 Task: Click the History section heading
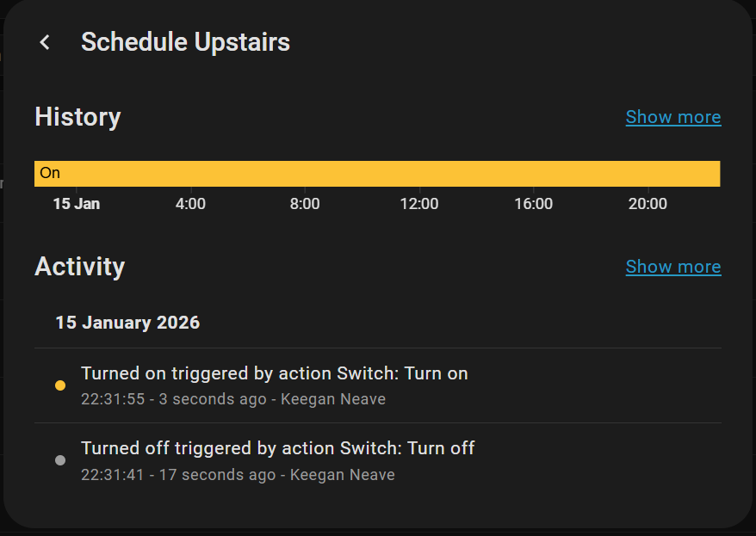coord(77,117)
